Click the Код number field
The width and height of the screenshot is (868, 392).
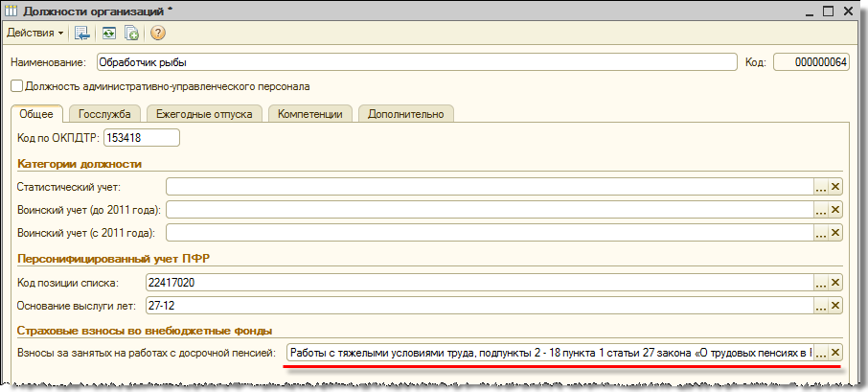pos(811,63)
